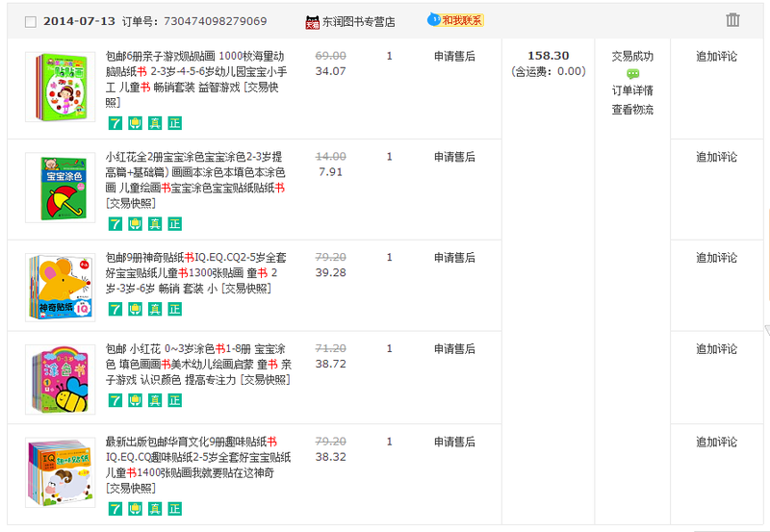Open the 东润图书专营店 shop link

point(359,21)
